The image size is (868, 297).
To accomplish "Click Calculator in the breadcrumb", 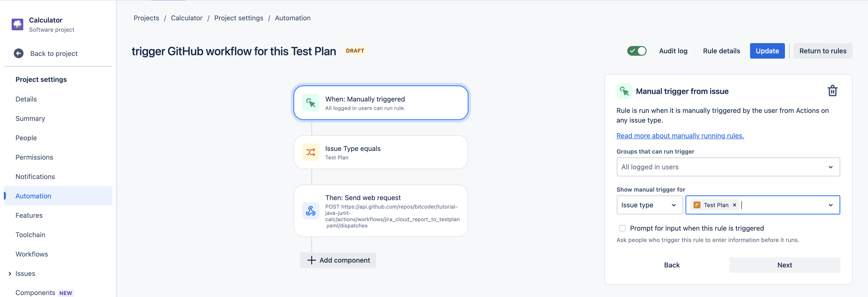I will [186, 18].
